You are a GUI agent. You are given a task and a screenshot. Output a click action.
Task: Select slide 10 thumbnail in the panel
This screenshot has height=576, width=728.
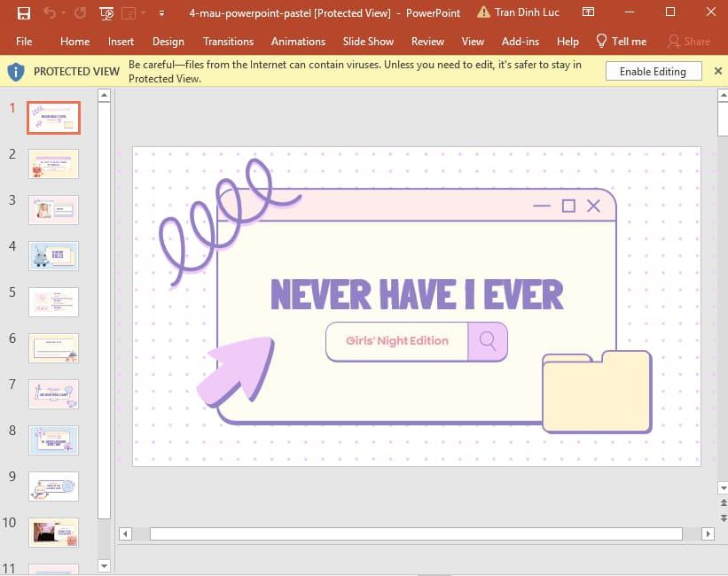click(x=53, y=533)
